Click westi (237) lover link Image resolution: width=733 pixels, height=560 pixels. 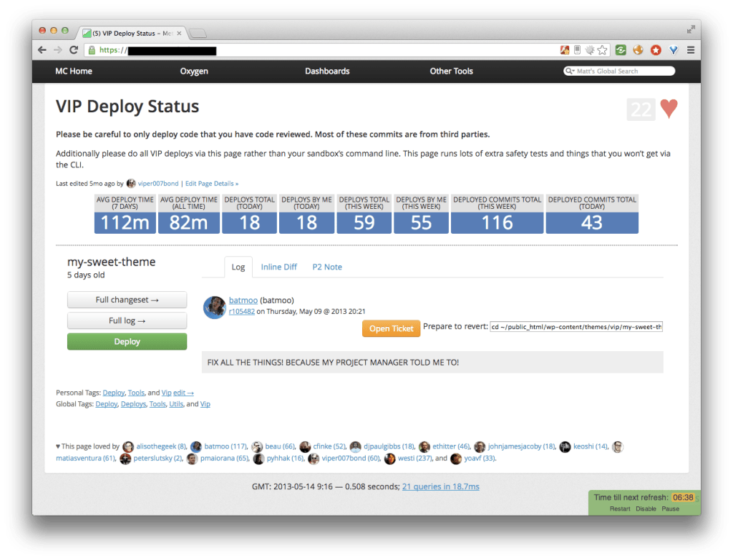pyautogui.click(x=414, y=458)
